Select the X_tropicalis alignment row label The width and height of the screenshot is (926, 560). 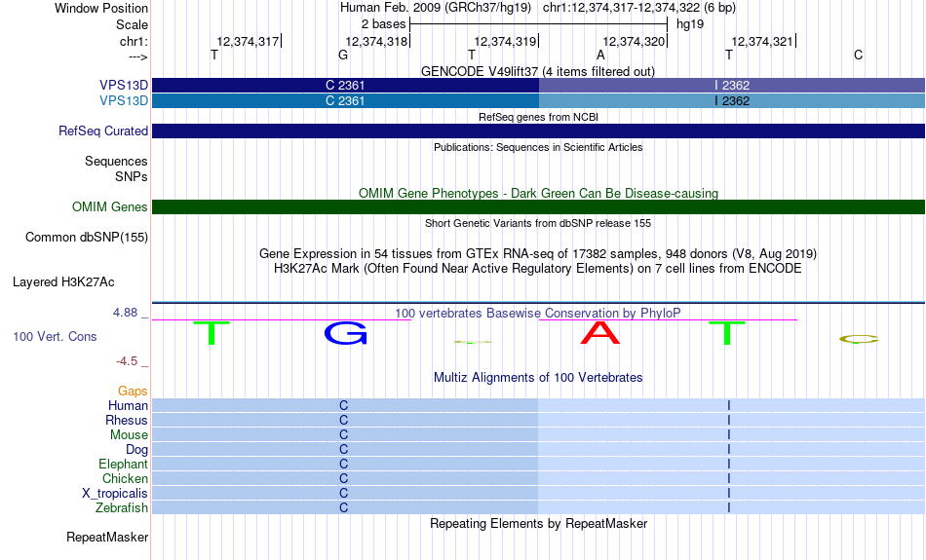pos(115,494)
